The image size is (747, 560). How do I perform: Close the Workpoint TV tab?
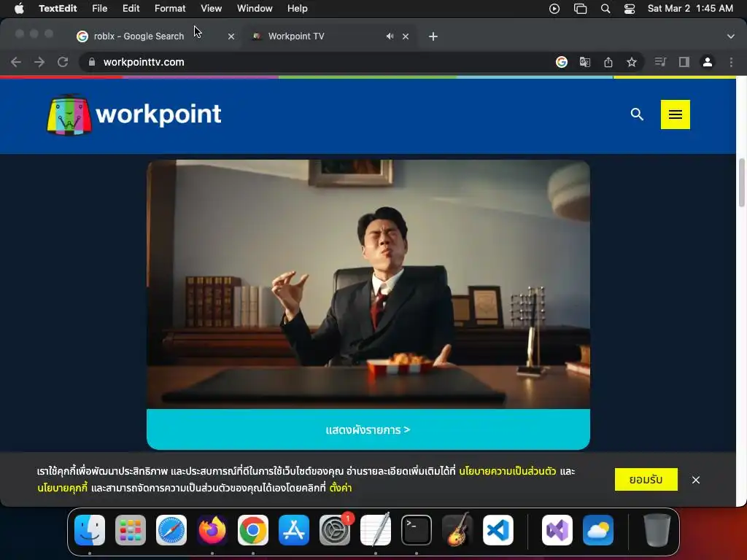pyautogui.click(x=406, y=36)
